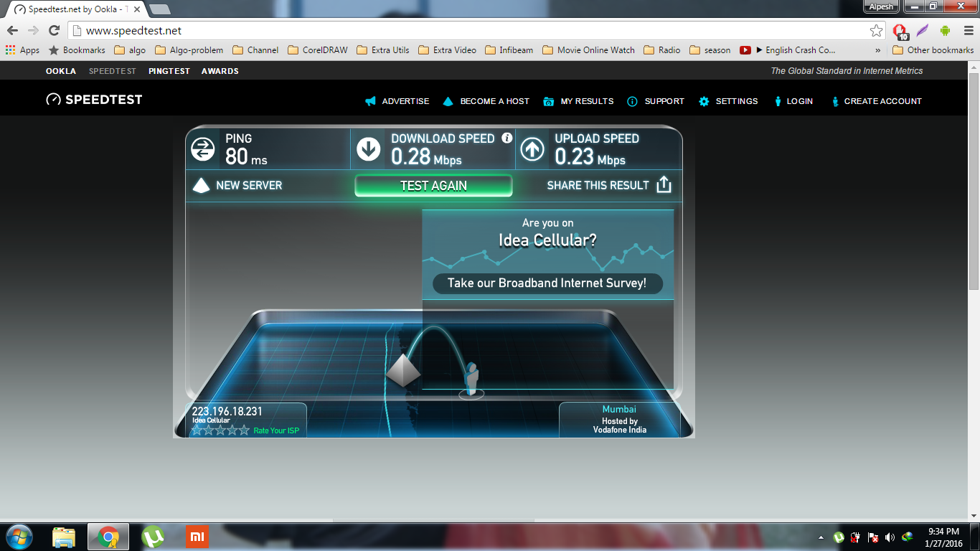The image size is (980, 551).
Task: Open the Mi app in the taskbar
Action: point(197,537)
